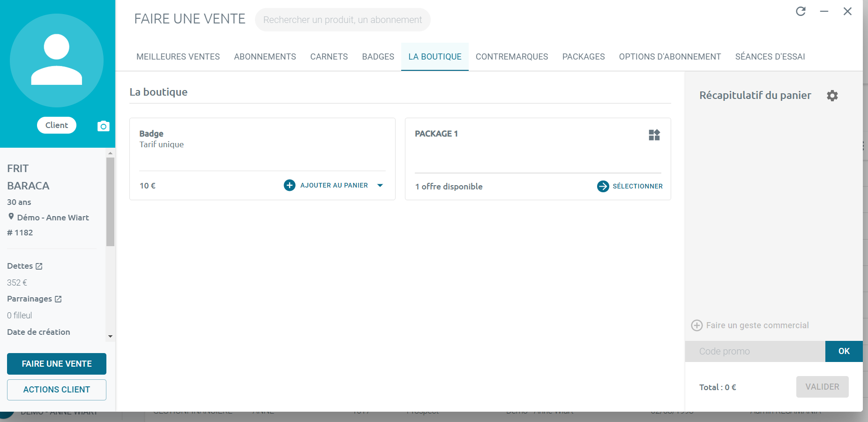
Task: Click the 1 offre disponible text
Action: tap(449, 187)
